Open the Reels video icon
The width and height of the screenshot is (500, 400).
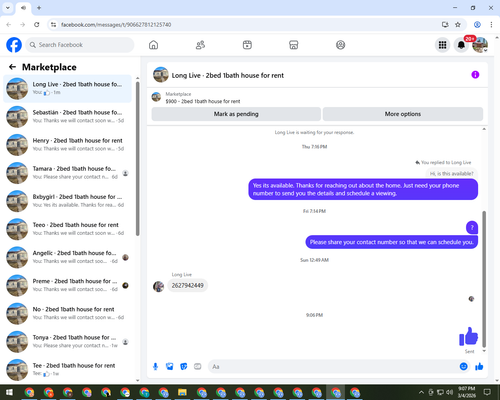click(x=247, y=45)
